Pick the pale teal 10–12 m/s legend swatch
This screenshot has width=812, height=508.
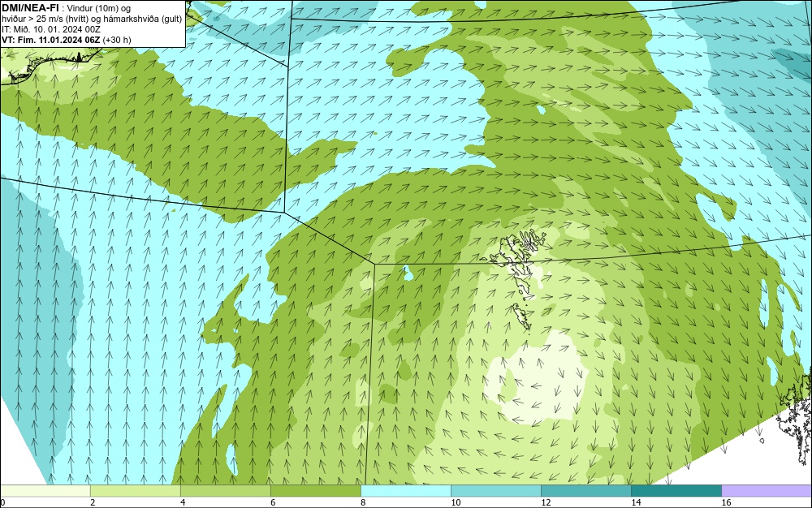coord(495,491)
